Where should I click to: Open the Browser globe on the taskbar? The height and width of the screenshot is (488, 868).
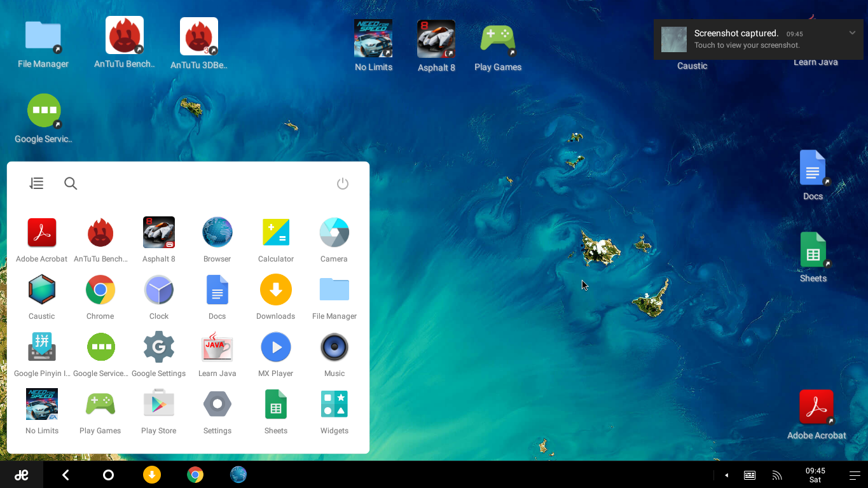pyautogui.click(x=238, y=475)
